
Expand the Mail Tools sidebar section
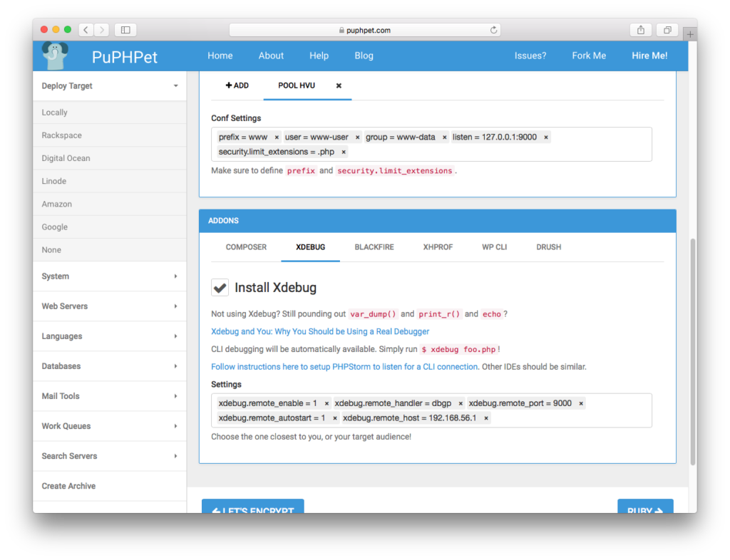pyautogui.click(x=110, y=396)
